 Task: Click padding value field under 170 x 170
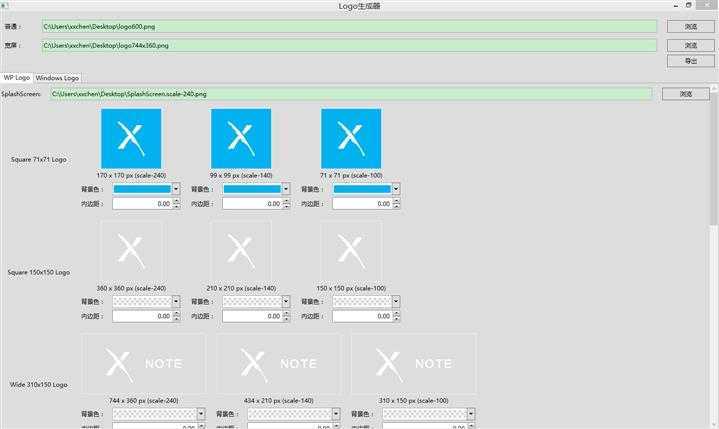[x=142, y=204]
